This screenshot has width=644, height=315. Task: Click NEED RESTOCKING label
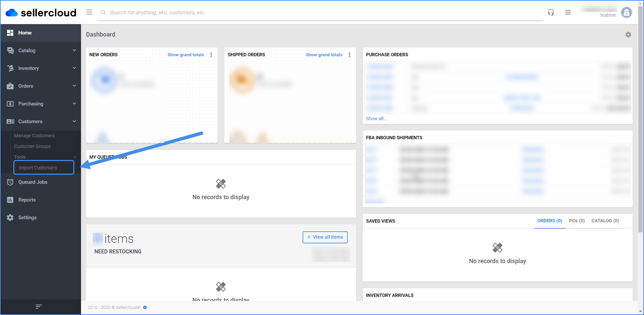click(x=118, y=251)
